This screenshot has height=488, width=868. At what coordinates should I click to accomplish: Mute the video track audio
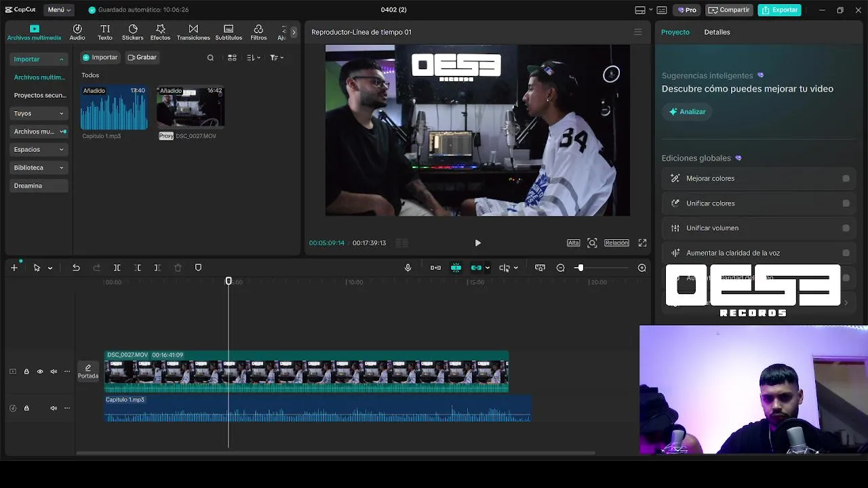click(54, 371)
